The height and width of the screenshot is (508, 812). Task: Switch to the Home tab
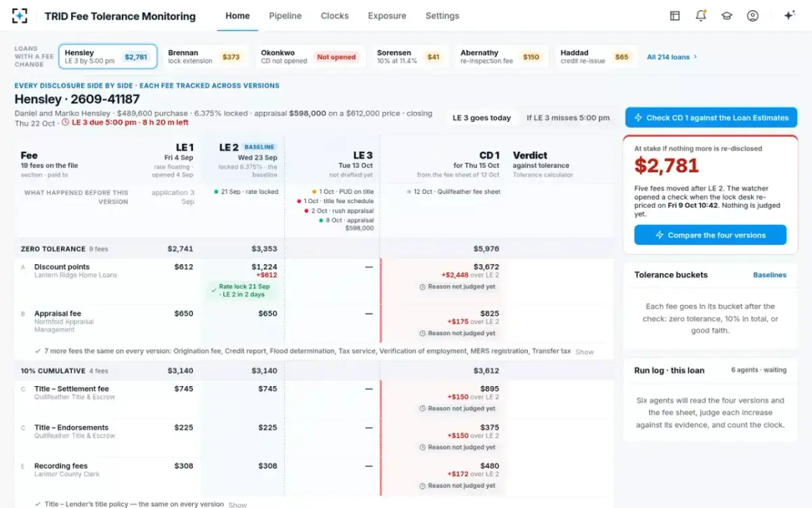(x=238, y=16)
